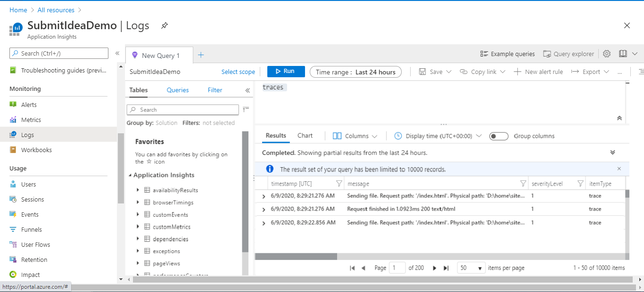Viewport: 644px width, 292px height.
Task: Open the more options ellipsis
Action: (619, 72)
